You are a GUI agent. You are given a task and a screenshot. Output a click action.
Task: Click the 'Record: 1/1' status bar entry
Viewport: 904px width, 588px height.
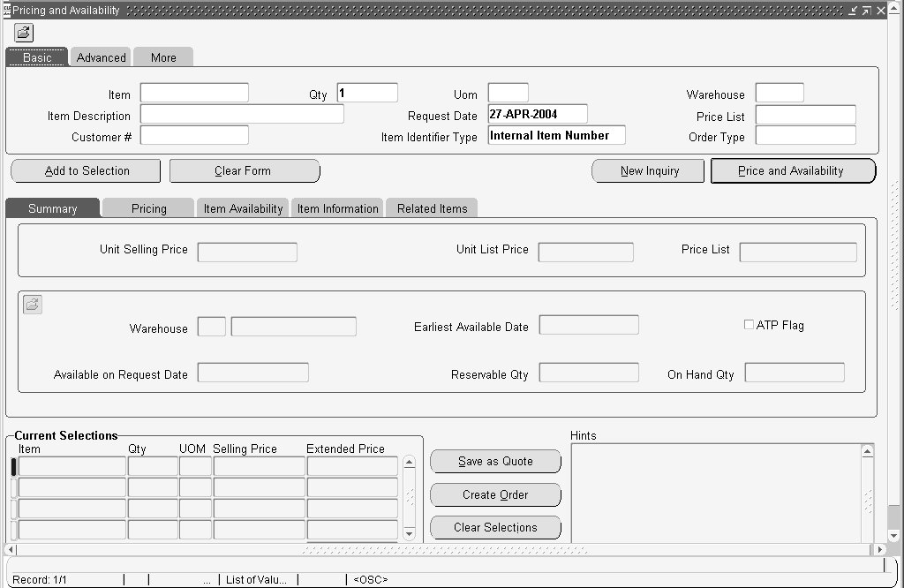[39, 580]
